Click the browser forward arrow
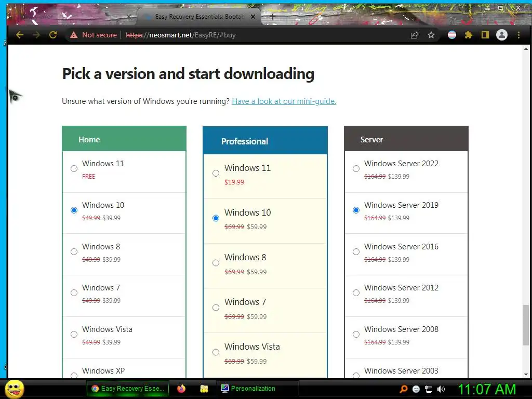The width and height of the screenshot is (532, 399). point(36,35)
